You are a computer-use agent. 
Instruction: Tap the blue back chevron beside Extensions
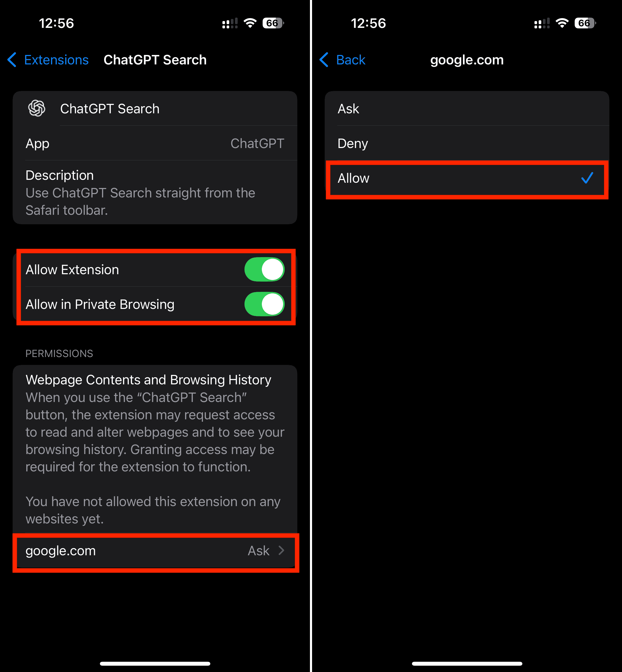coord(12,60)
